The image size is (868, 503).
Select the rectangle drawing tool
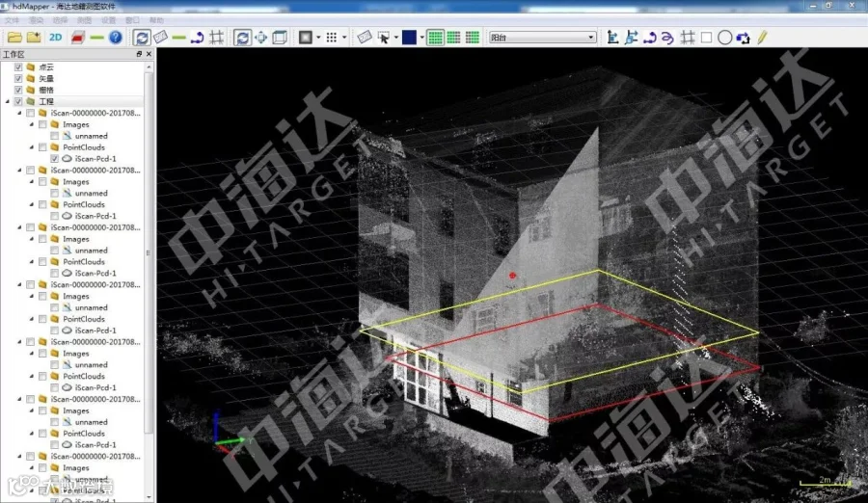click(x=706, y=38)
